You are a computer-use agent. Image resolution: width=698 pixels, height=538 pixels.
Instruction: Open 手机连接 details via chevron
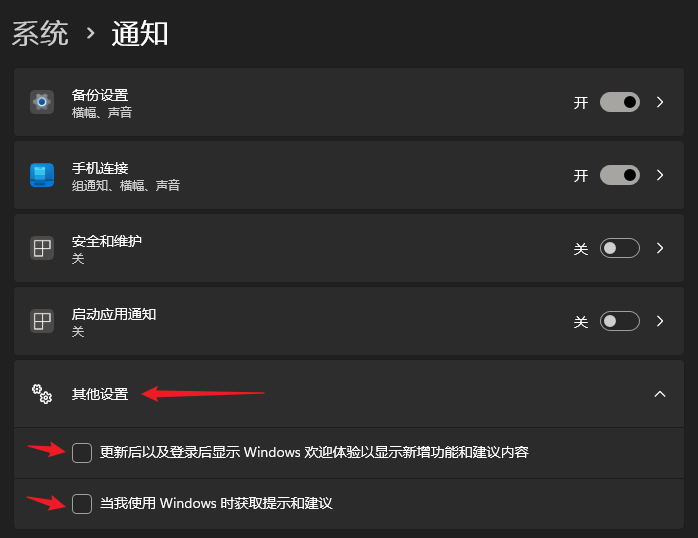click(x=660, y=175)
